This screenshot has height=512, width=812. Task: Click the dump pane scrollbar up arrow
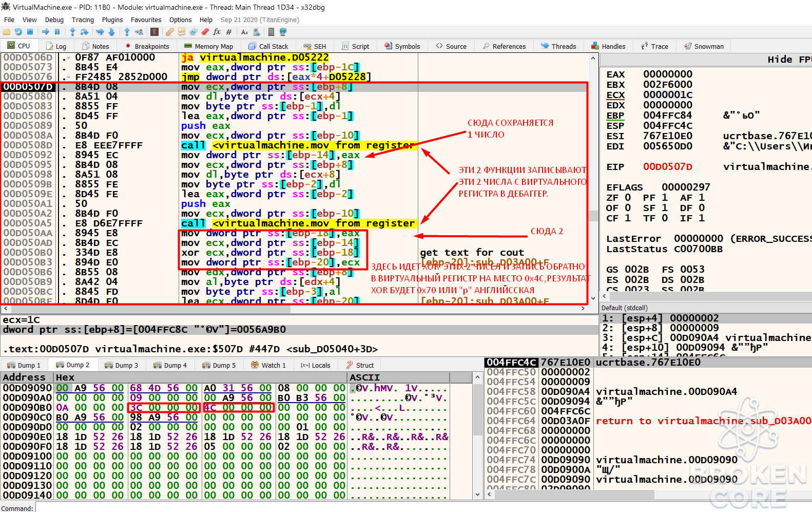click(477, 377)
